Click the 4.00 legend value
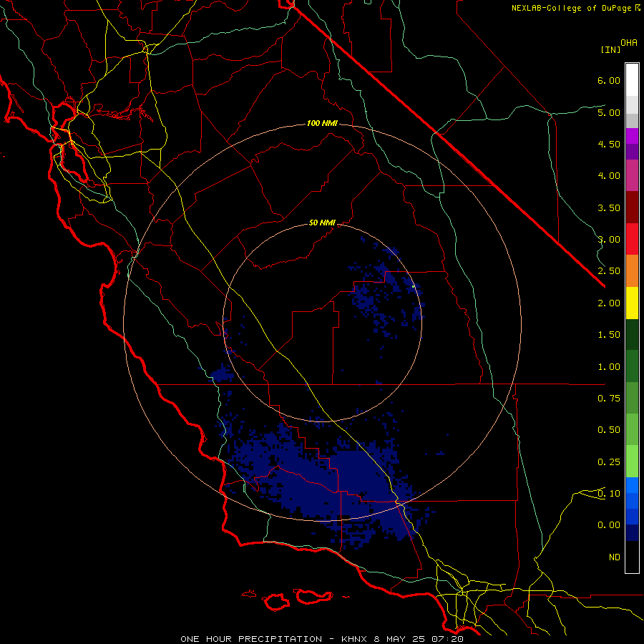Viewport: 644px width, 644px height. click(x=609, y=176)
